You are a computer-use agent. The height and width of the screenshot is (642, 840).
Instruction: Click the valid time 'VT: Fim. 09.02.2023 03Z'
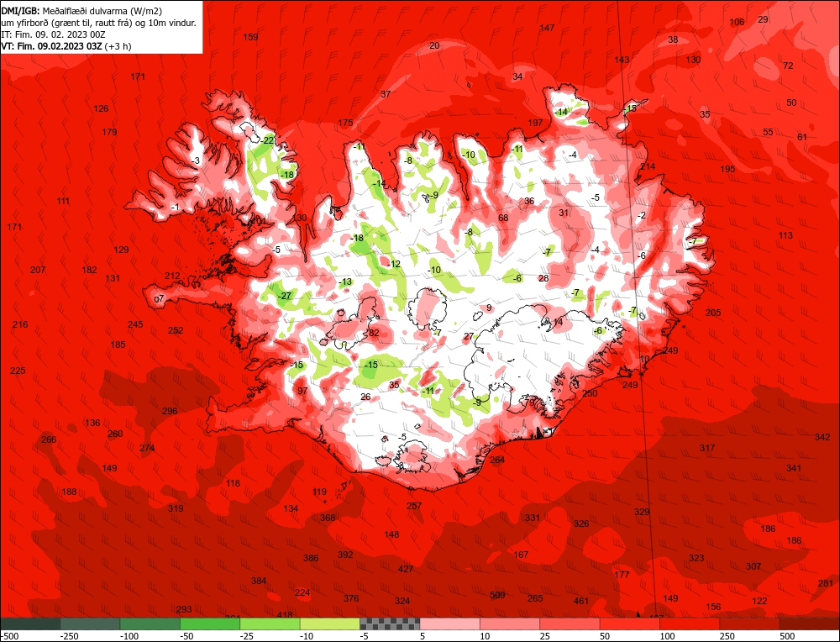[51, 46]
